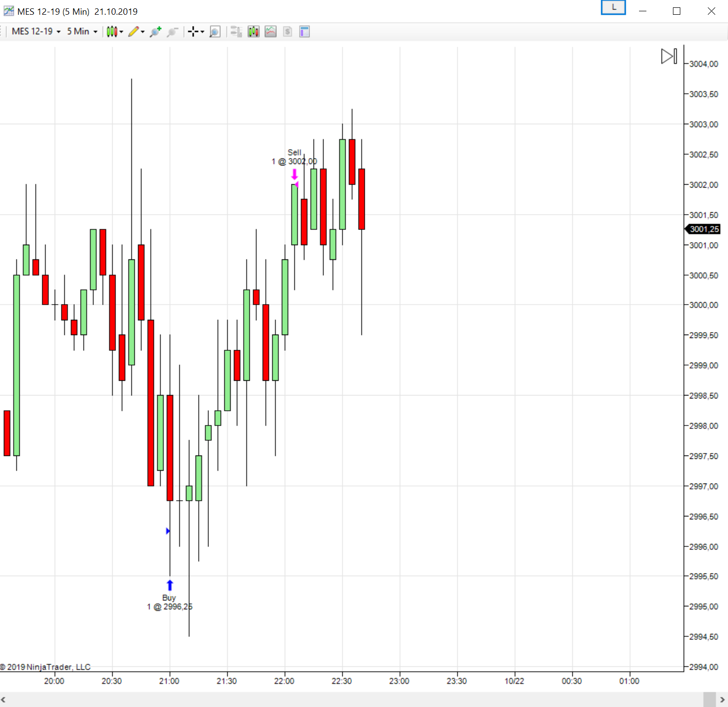
Task: Click the horizontal scrollbar right arrow
Action: [x=722, y=700]
